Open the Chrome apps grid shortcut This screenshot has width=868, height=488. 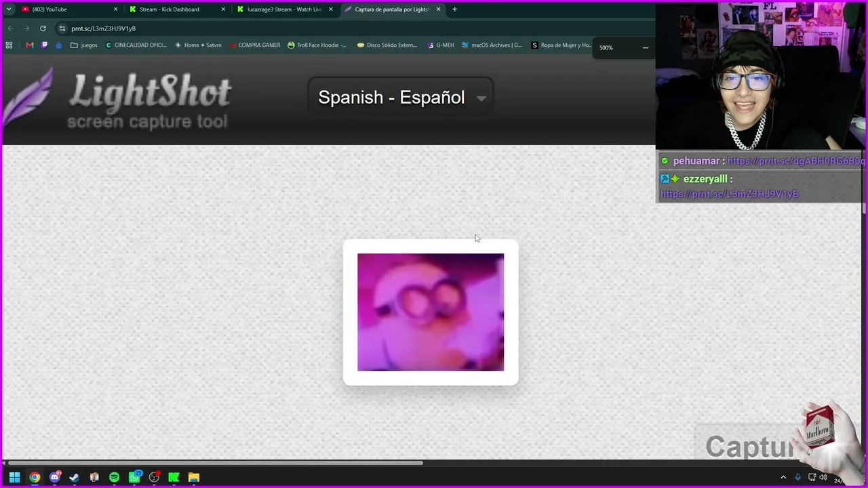click(9, 45)
